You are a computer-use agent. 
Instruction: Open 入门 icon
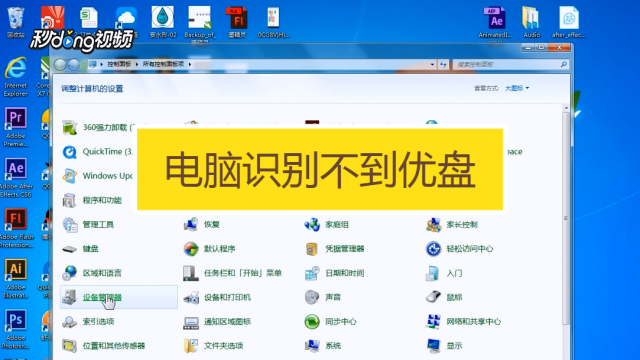click(x=433, y=273)
